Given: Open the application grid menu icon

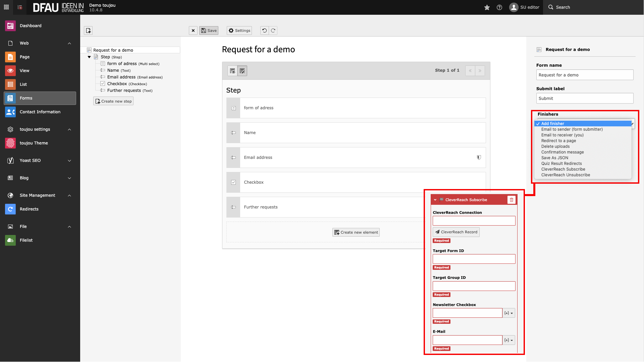Looking at the screenshot, I should point(6,7).
